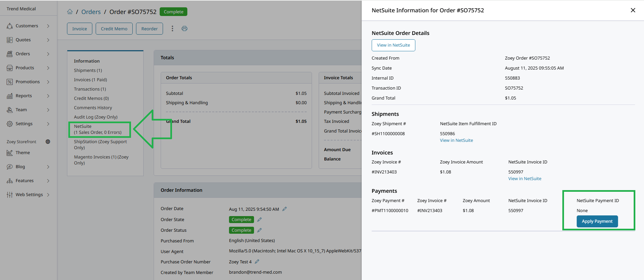Click the Theme sidebar icon
The height and width of the screenshot is (280, 644).
tap(10, 153)
